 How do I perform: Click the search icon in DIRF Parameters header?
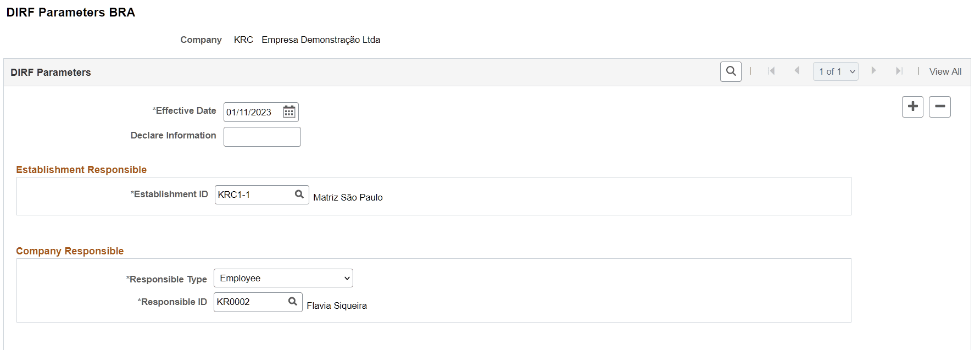pyautogui.click(x=731, y=71)
